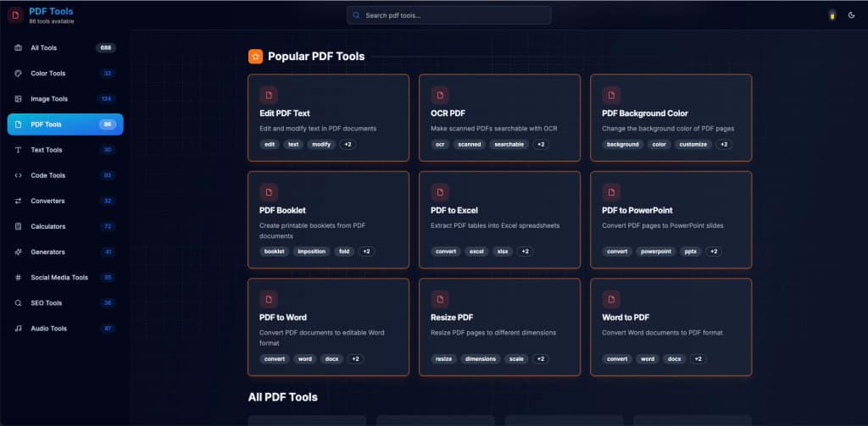Expand +2 tags on OCR PDF card
868x426 pixels.
point(541,144)
